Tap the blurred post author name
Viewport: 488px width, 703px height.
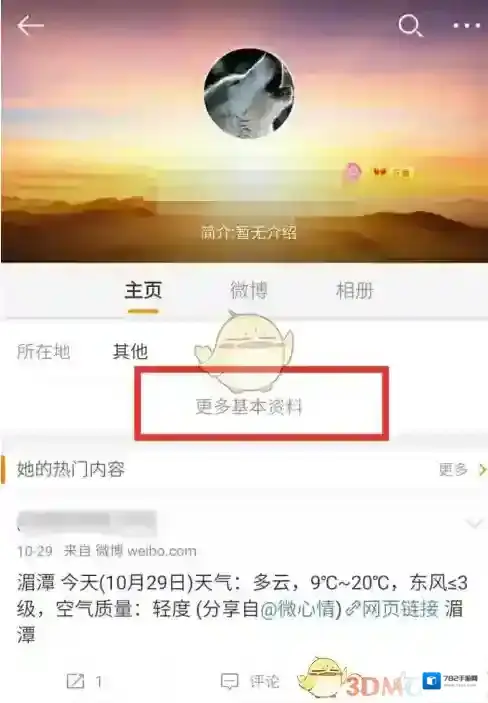coord(86,522)
